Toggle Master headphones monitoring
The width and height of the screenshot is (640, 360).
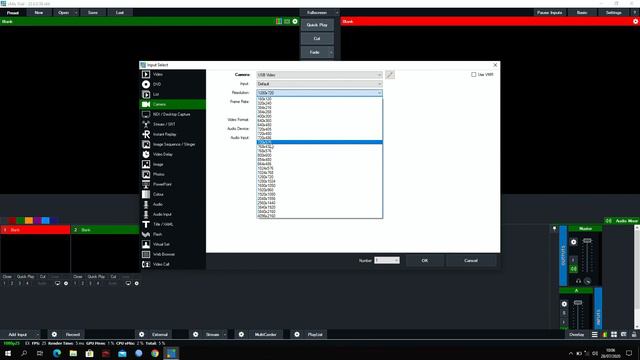click(578, 281)
